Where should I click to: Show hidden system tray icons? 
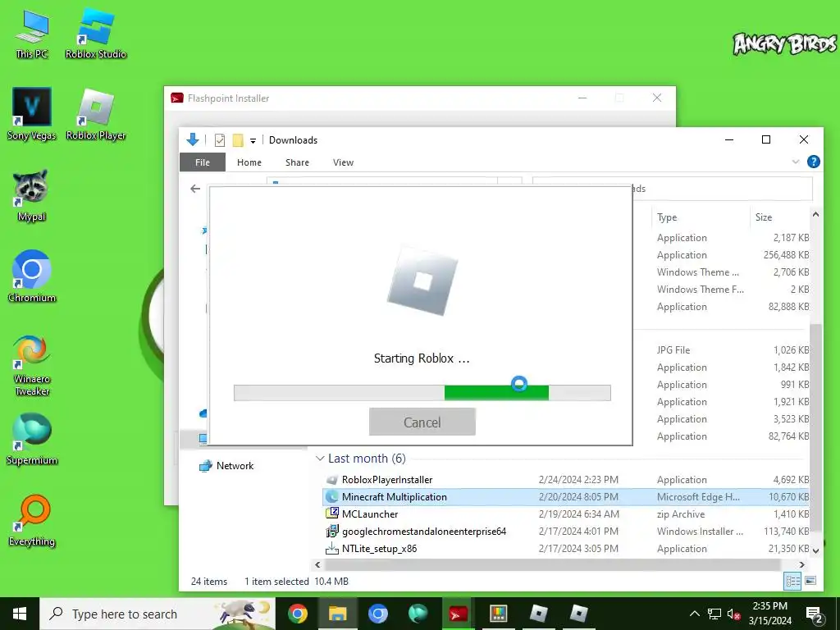[694, 614]
